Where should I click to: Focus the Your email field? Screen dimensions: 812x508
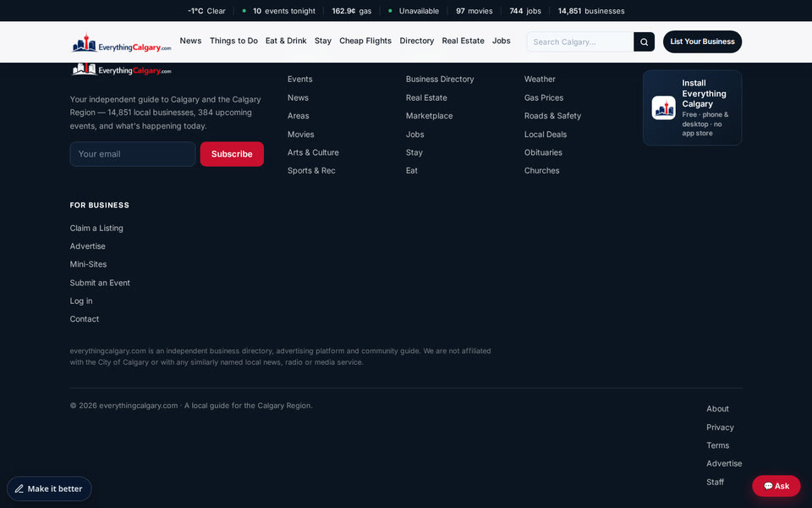pos(133,154)
